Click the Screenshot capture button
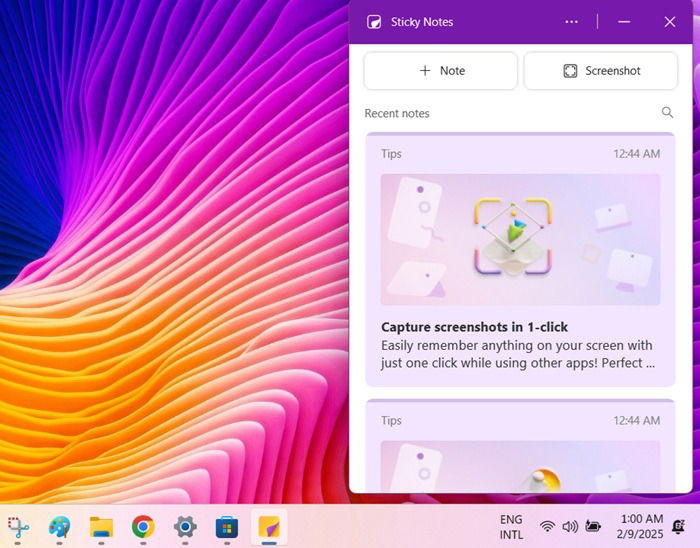 [600, 71]
